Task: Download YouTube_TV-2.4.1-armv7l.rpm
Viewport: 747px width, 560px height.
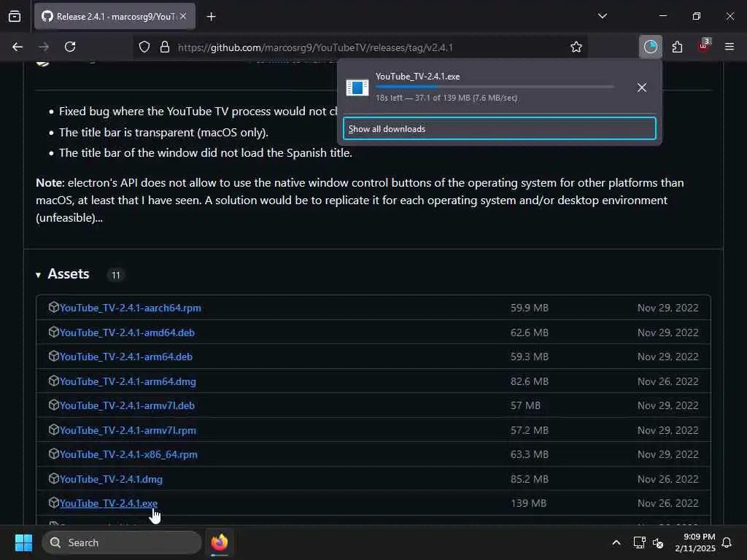Action: [128, 430]
